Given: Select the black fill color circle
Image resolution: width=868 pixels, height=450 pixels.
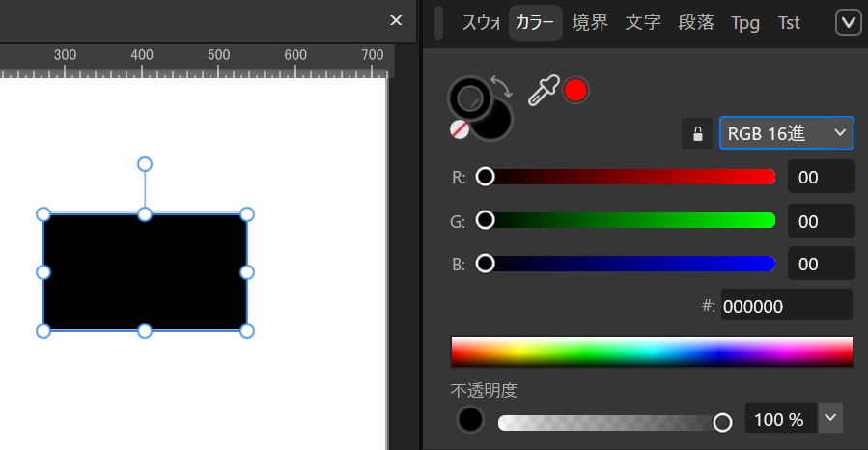Looking at the screenshot, I should tap(493, 122).
